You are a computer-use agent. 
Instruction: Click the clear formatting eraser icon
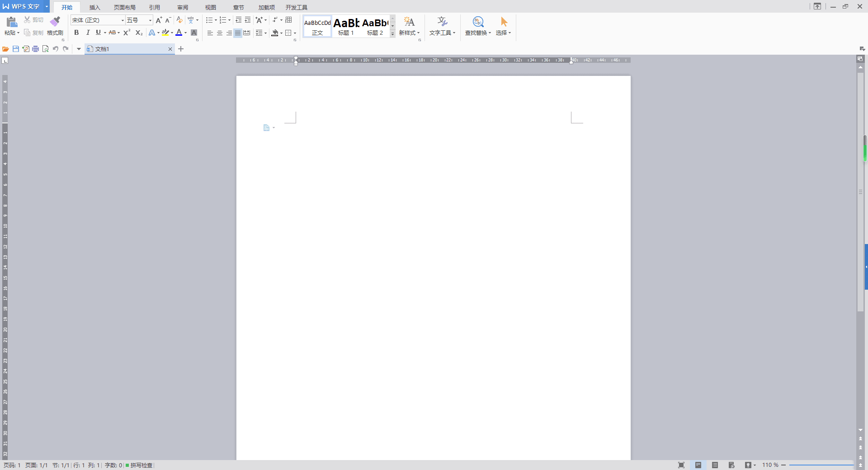[179, 20]
